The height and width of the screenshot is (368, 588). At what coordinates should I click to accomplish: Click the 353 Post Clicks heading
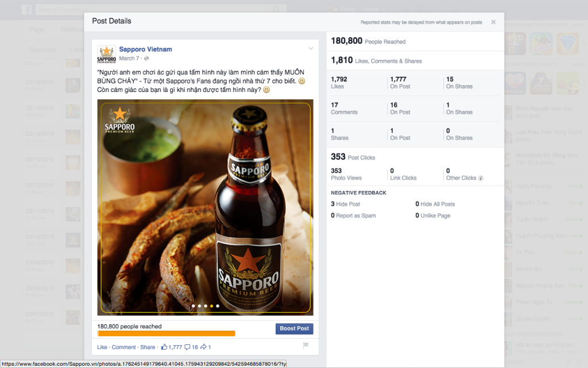click(353, 157)
